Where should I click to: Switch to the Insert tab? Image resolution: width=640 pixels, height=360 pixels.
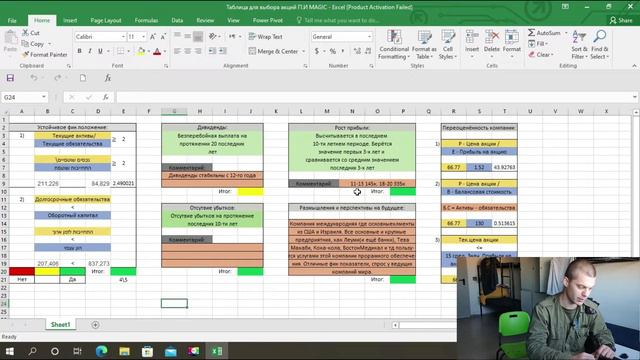(70, 20)
